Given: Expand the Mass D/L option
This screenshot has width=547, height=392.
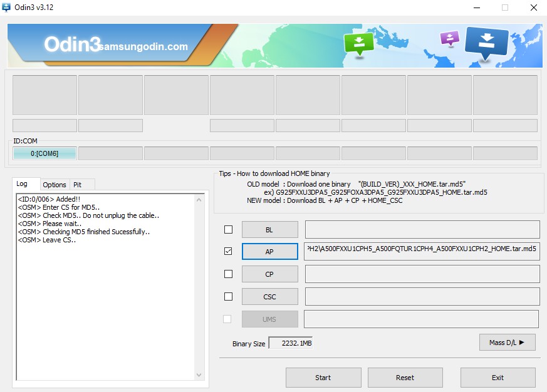Looking at the screenshot, I should [508, 343].
